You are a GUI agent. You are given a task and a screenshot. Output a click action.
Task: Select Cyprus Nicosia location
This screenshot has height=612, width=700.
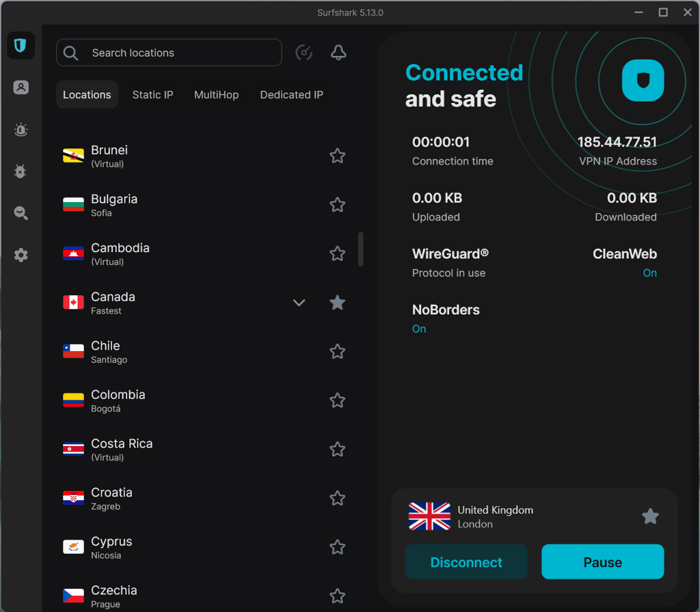pyautogui.click(x=204, y=547)
